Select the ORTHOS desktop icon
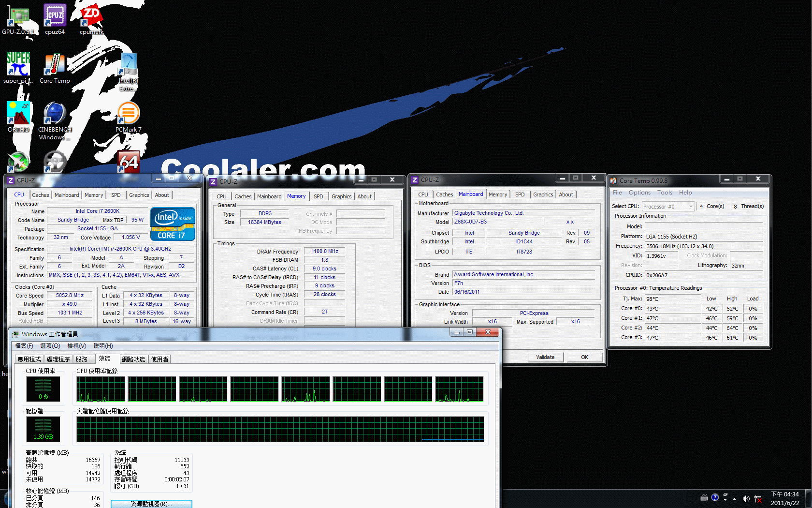The image size is (812, 508). (18, 117)
